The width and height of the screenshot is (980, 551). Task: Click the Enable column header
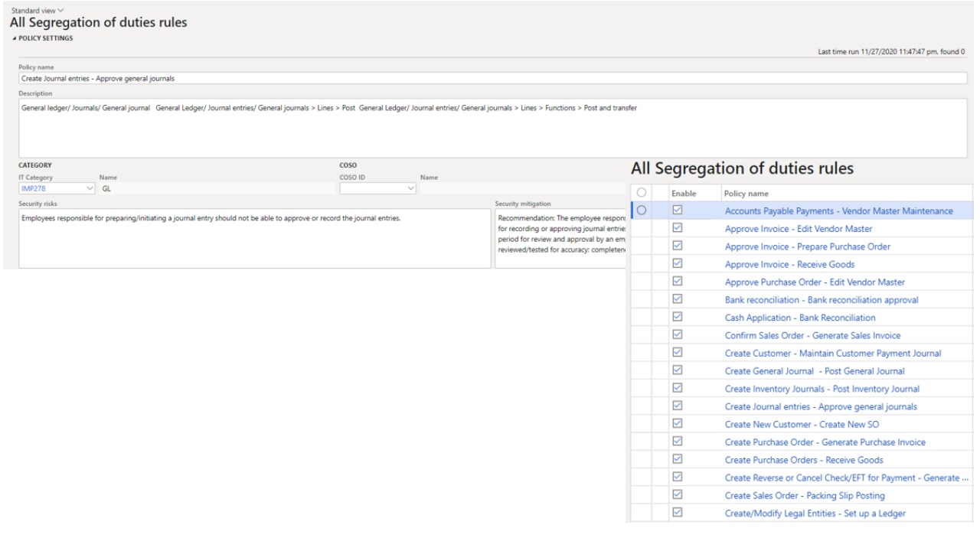(x=684, y=194)
